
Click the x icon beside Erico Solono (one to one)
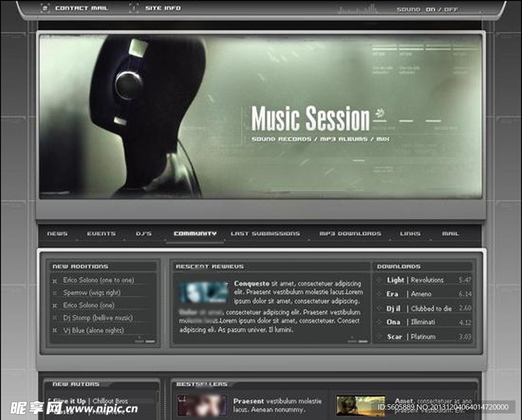click(x=55, y=280)
